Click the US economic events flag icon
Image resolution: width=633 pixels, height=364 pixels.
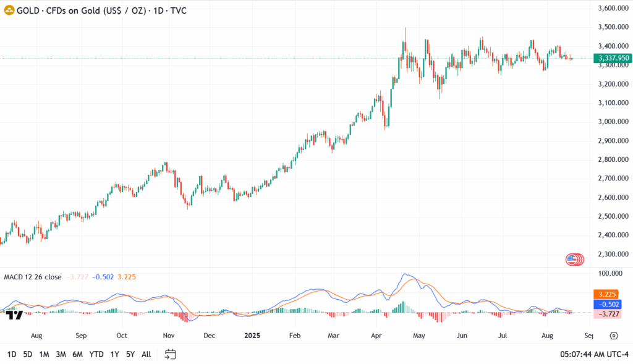[x=572, y=260]
